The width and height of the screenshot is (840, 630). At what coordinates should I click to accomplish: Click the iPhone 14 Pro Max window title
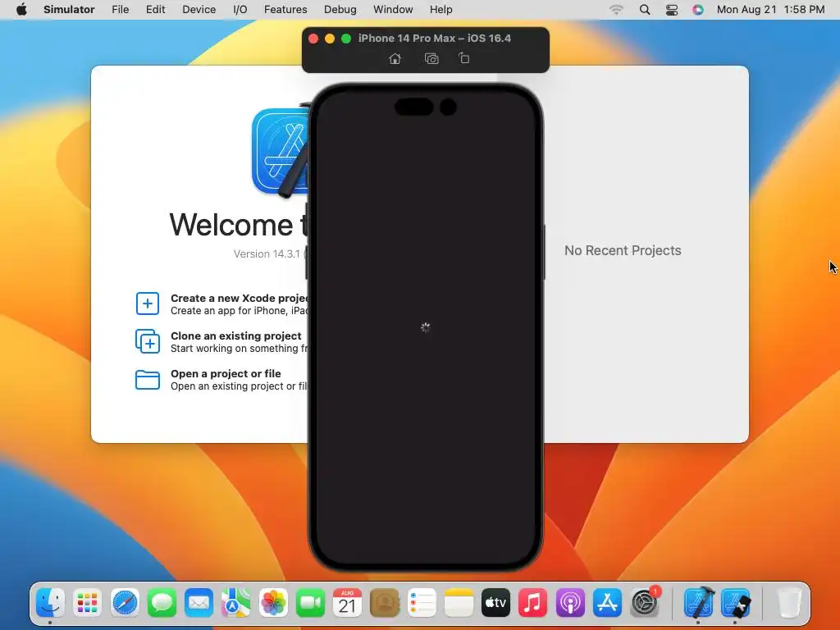click(x=435, y=38)
